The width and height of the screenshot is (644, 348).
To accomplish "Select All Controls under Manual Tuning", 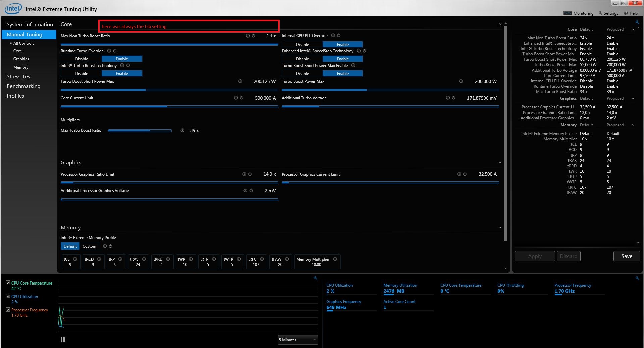I will 23,43.
